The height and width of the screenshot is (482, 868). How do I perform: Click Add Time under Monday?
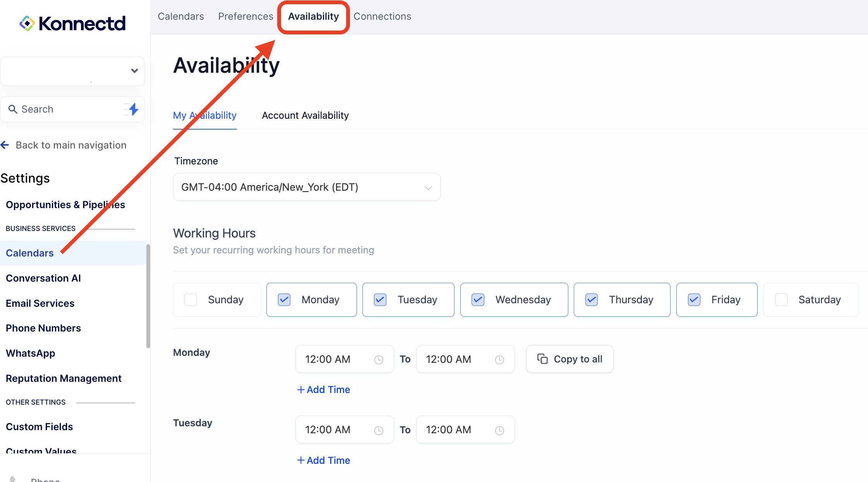[323, 390]
